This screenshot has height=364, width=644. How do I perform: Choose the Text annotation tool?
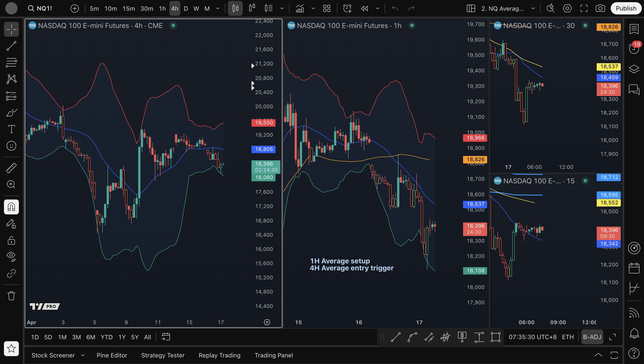click(x=11, y=129)
